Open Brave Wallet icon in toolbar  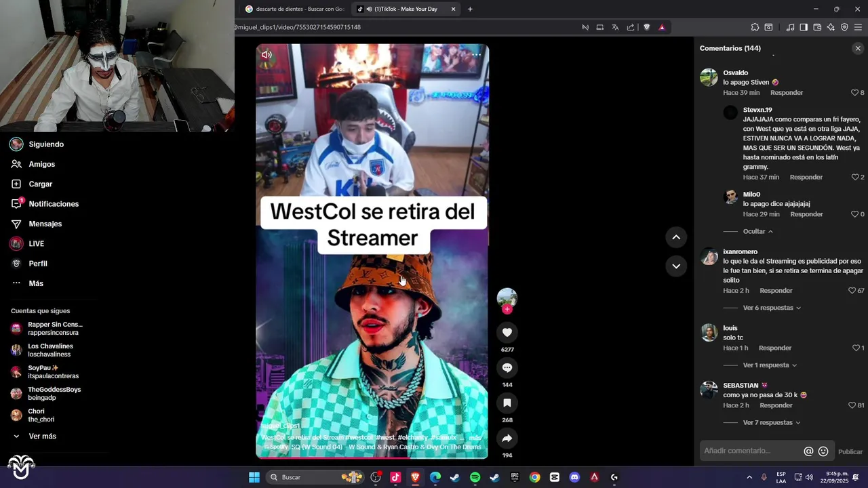(817, 27)
